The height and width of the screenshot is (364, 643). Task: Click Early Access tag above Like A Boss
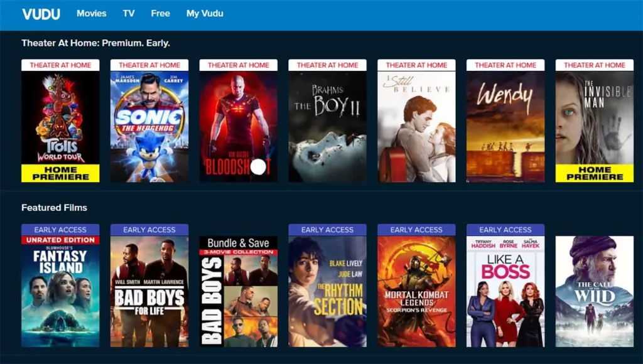click(505, 230)
